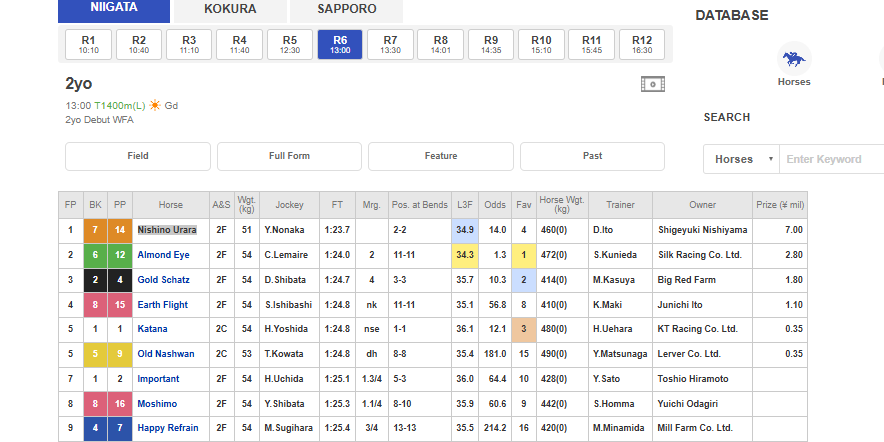Click the highlighted 34.3 L3F cell
Screen dimensions: 884x442
click(465, 255)
